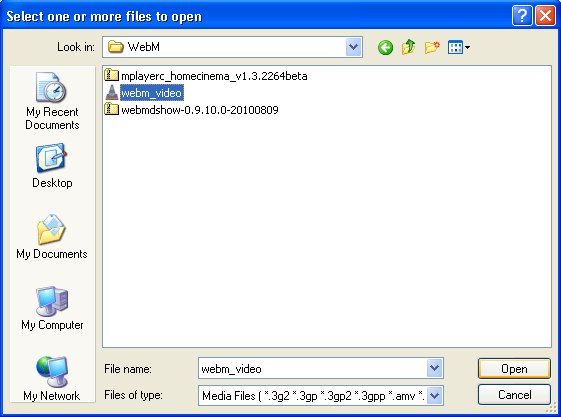Select file name webm_video in list
This screenshot has width=561, height=417.
tap(152, 93)
